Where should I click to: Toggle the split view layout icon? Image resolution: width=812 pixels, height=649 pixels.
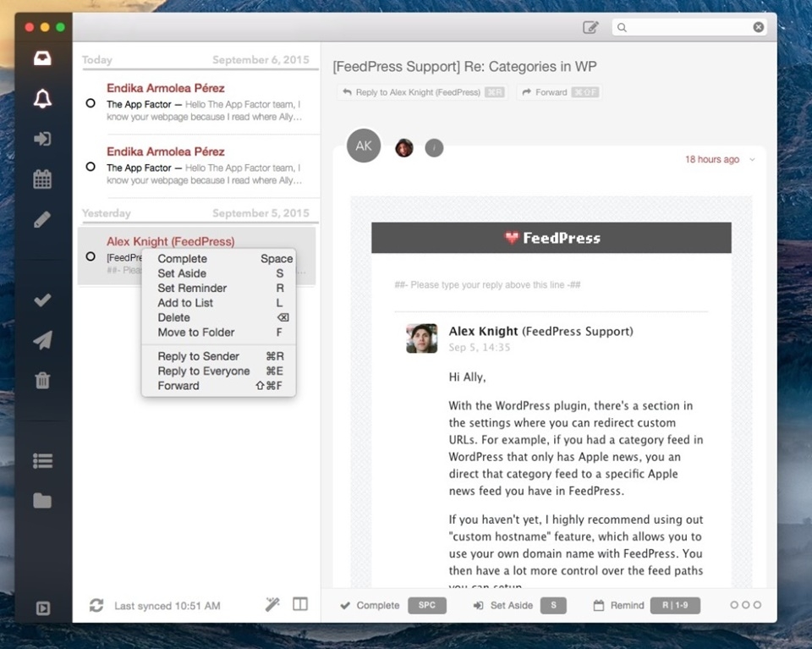pos(299,604)
